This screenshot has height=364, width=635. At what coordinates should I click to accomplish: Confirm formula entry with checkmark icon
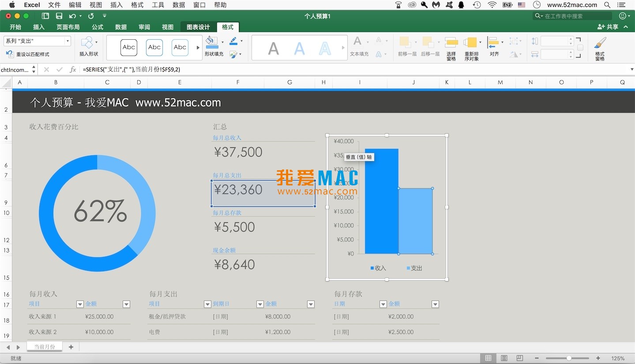[60, 69]
